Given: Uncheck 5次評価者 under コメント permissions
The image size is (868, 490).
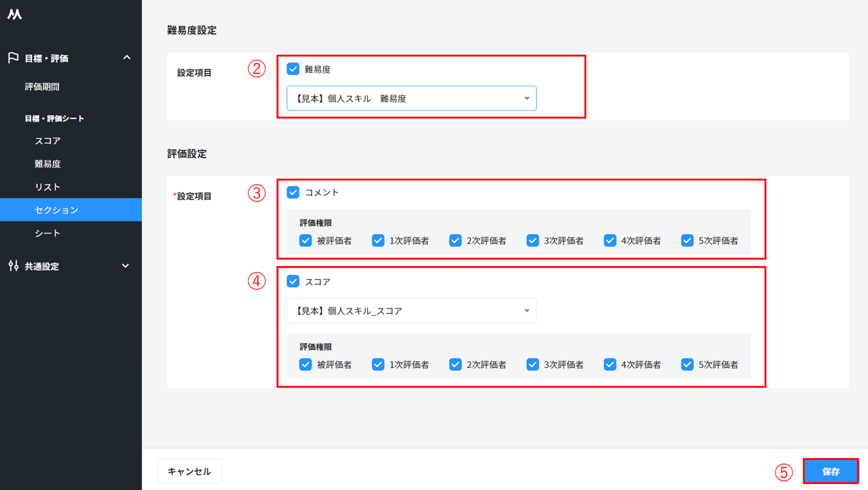Looking at the screenshot, I should click(x=687, y=240).
